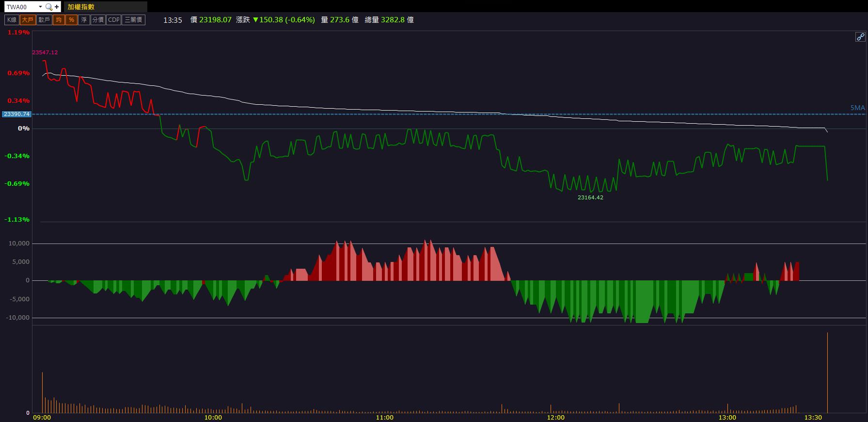Click the 13:30 closing volume bar
Screen dimensions: 868x422
[827, 373]
